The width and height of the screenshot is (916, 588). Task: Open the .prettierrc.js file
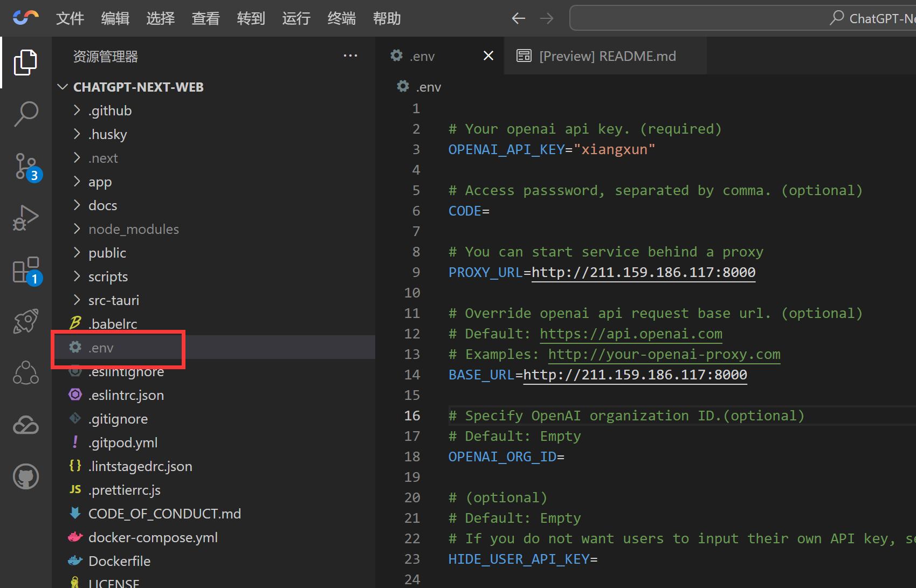(213, 490)
